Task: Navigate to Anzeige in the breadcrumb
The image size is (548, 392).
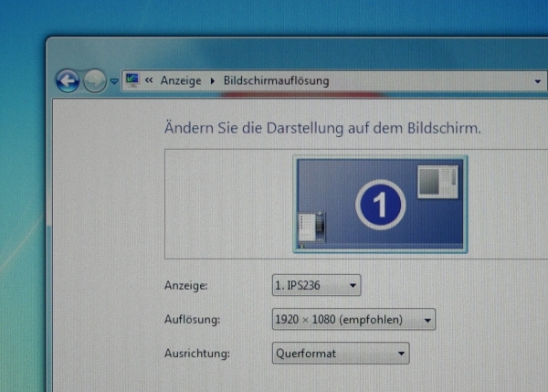Action: 181,80
